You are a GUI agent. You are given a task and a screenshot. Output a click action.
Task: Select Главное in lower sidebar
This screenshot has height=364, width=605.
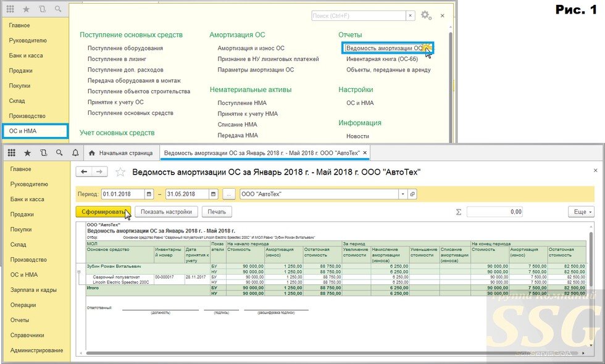pyautogui.click(x=21, y=169)
